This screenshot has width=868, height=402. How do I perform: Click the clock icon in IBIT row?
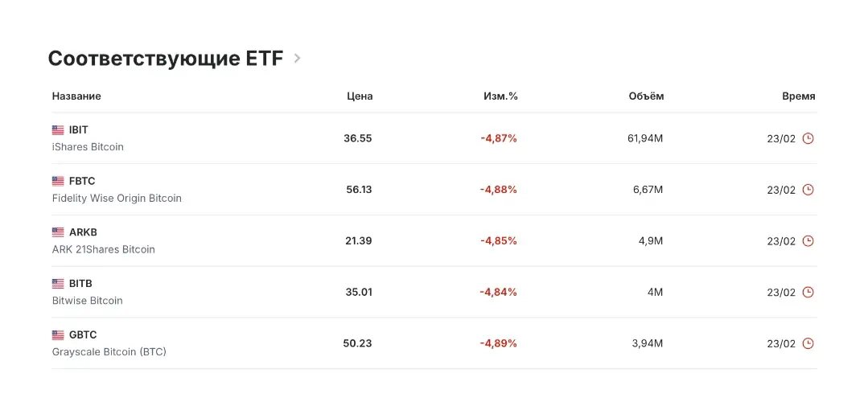pos(808,138)
